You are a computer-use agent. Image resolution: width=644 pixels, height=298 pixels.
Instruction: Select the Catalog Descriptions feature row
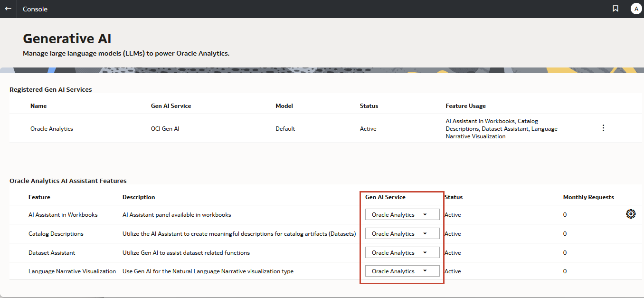pos(56,234)
